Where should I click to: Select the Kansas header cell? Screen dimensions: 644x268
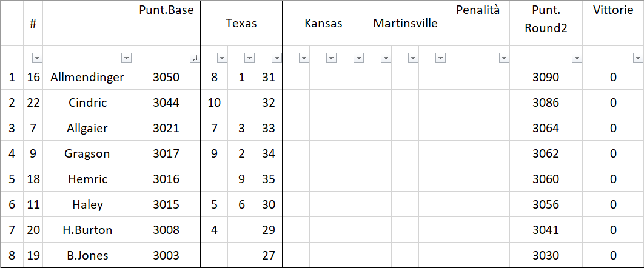[x=323, y=24]
